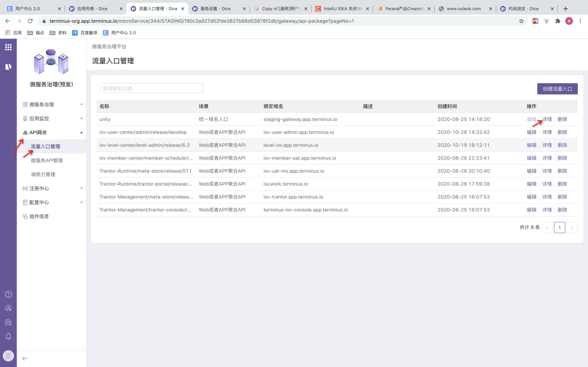The image size is (588, 367).
Task: Expand the 应用监控 menu
Action: click(52, 119)
